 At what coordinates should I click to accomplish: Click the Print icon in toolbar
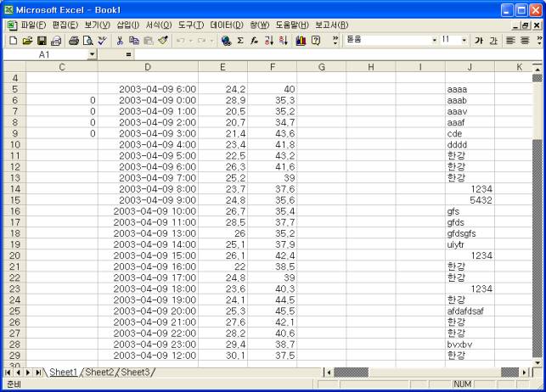[74, 40]
